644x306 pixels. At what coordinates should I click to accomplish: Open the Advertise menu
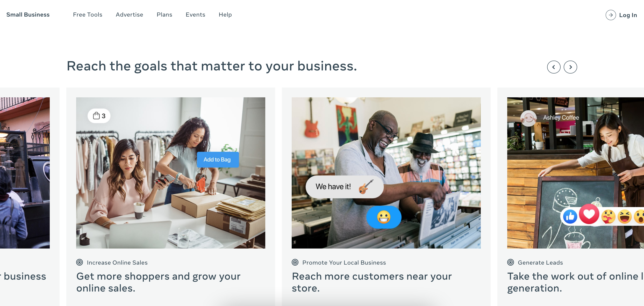point(129,15)
